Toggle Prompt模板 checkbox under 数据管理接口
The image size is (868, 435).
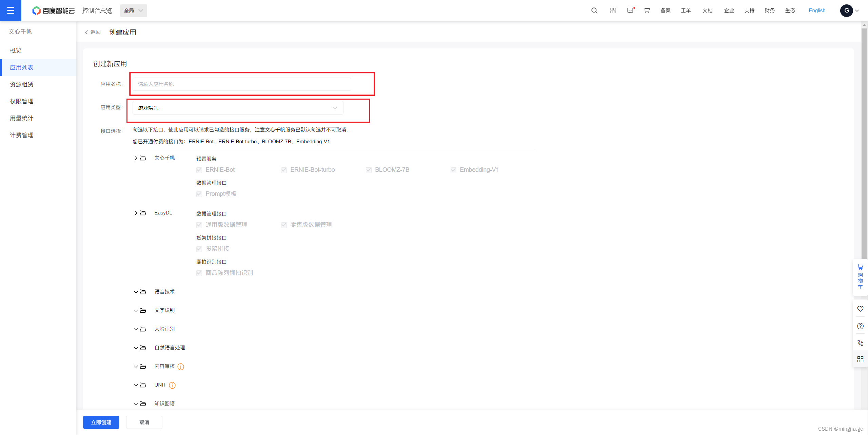point(199,194)
